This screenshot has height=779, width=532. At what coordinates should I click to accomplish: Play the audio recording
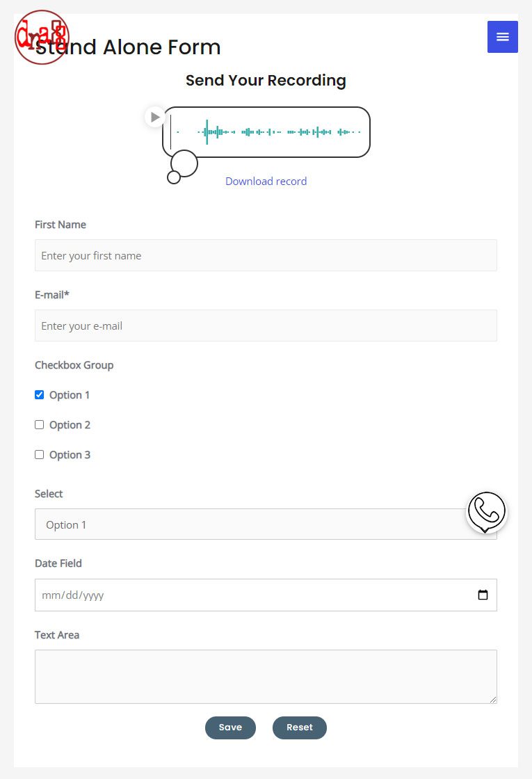click(x=155, y=118)
